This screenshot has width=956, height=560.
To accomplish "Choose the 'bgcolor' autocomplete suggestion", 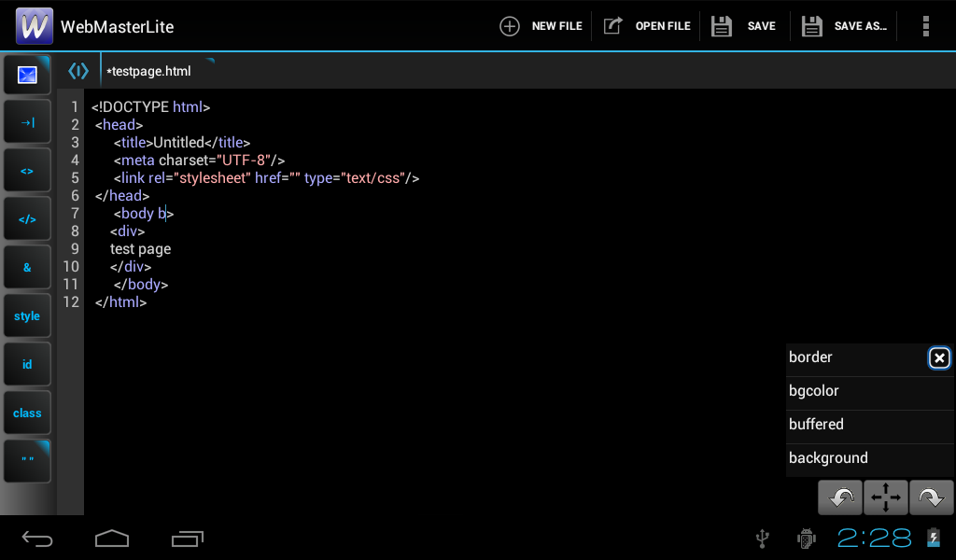I will (x=869, y=390).
